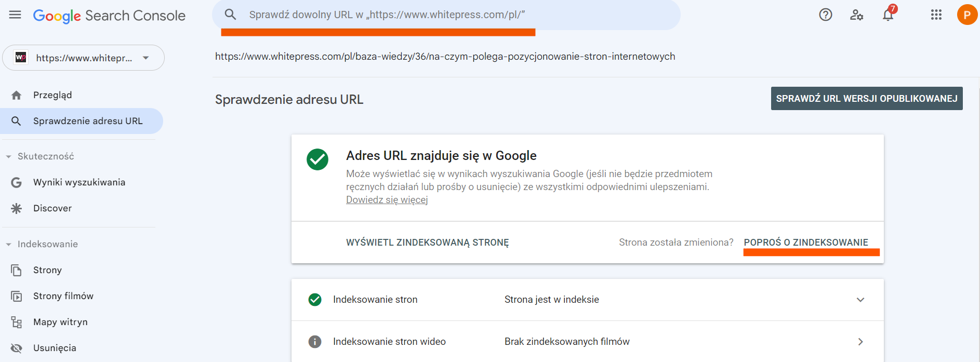Open users and settings icon

tap(857, 15)
